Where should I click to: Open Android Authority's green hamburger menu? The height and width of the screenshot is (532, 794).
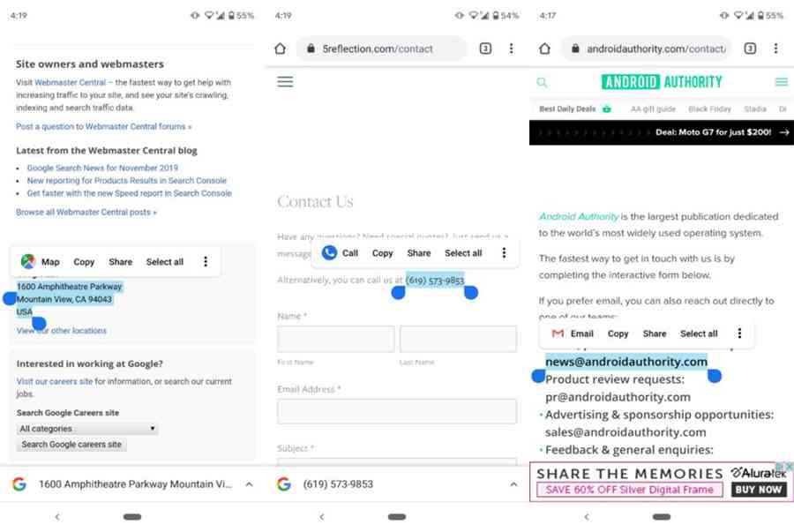[782, 82]
